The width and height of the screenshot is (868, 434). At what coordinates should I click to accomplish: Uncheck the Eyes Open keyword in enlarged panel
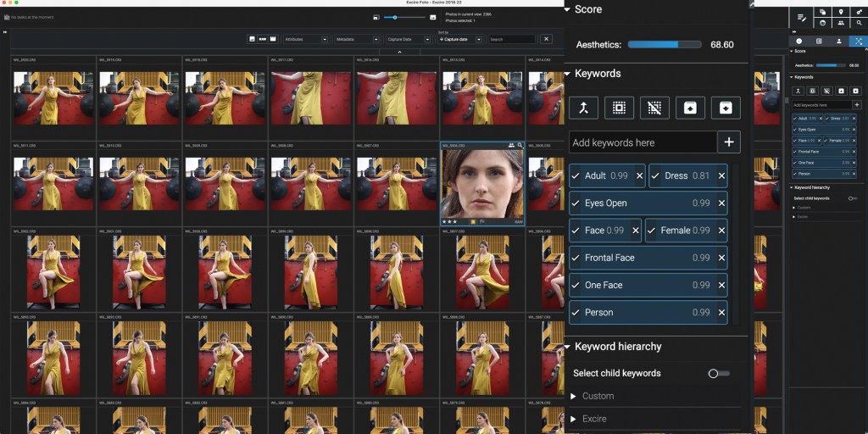pyautogui.click(x=576, y=203)
